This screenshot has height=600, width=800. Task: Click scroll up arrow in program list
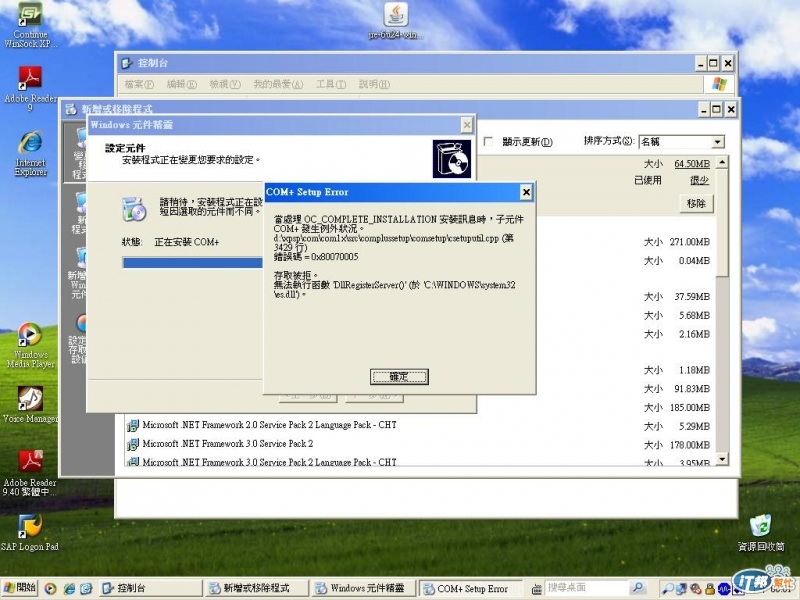pyautogui.click(x=722, y=162)
